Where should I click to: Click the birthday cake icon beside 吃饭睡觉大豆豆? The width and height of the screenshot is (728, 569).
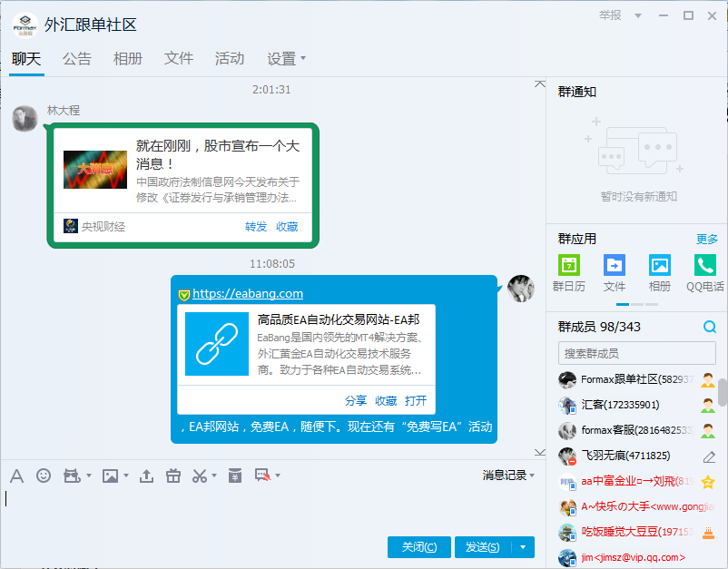point(708,533)
